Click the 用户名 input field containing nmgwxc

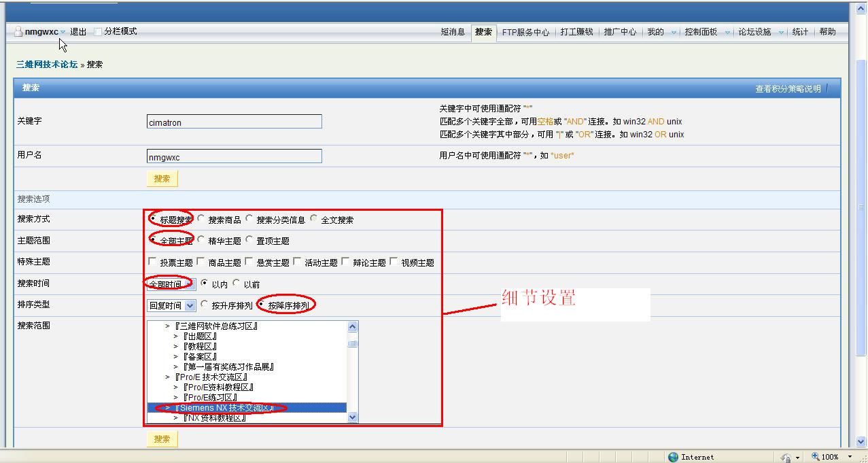click(x=234, y=156)
